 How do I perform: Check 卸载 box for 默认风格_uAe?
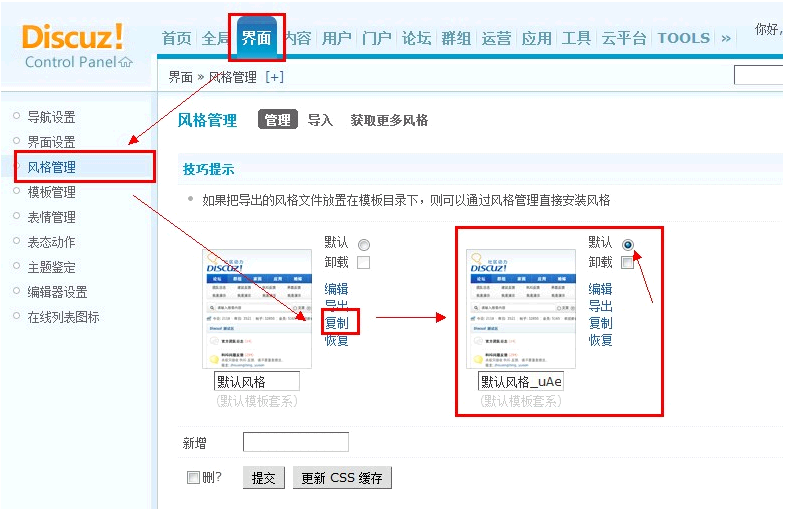pos(627,262)
